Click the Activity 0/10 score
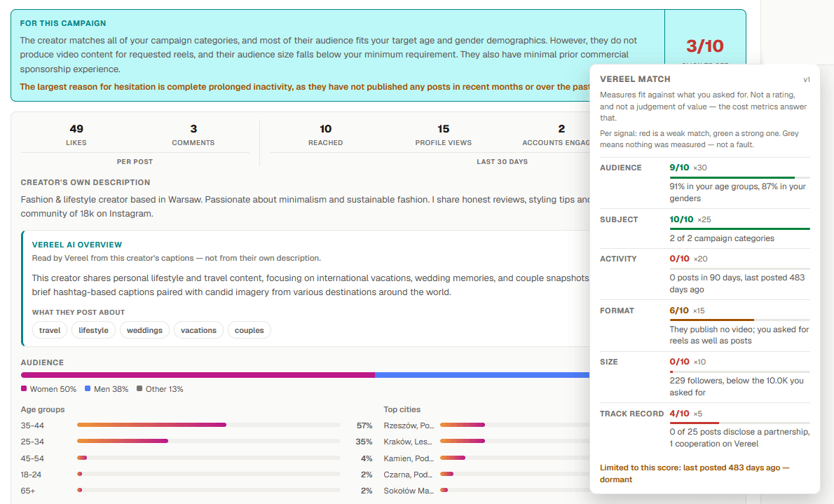This screenshot has width=834, height=504. click(679, 259)
